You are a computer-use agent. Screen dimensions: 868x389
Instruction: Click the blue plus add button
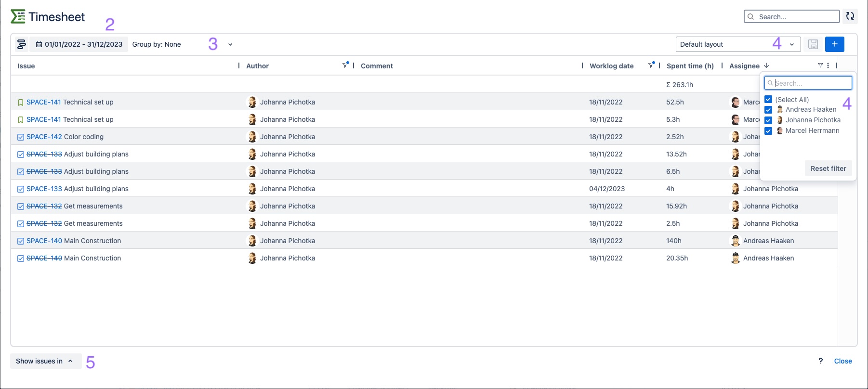click(834, 44)
